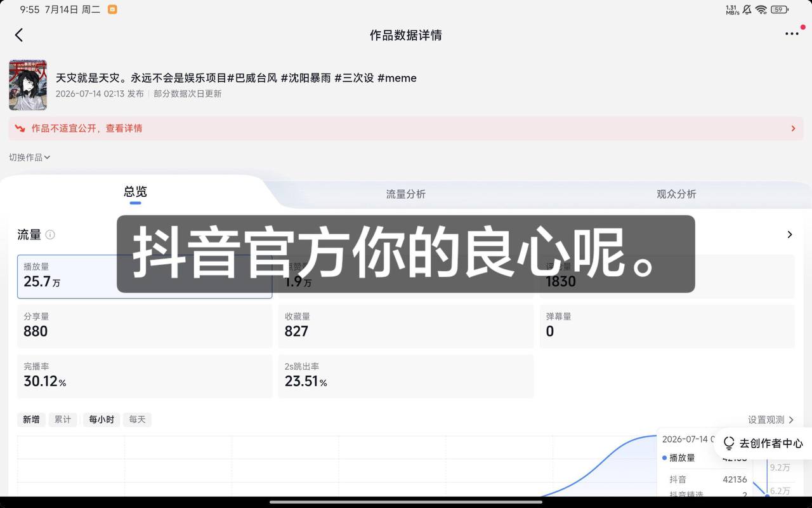Click the red downtrend warning icon
Viewport: 812px width, 508px height.
click(20, 128)
